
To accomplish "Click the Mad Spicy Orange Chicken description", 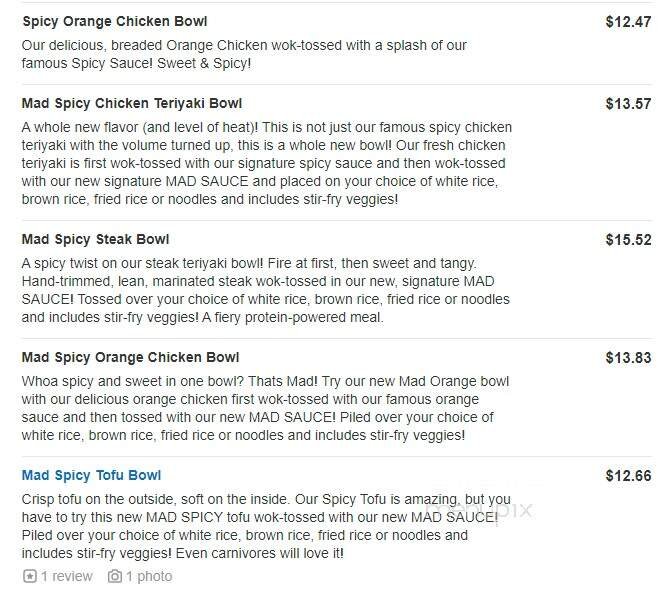I will click(x=266, y=408).
